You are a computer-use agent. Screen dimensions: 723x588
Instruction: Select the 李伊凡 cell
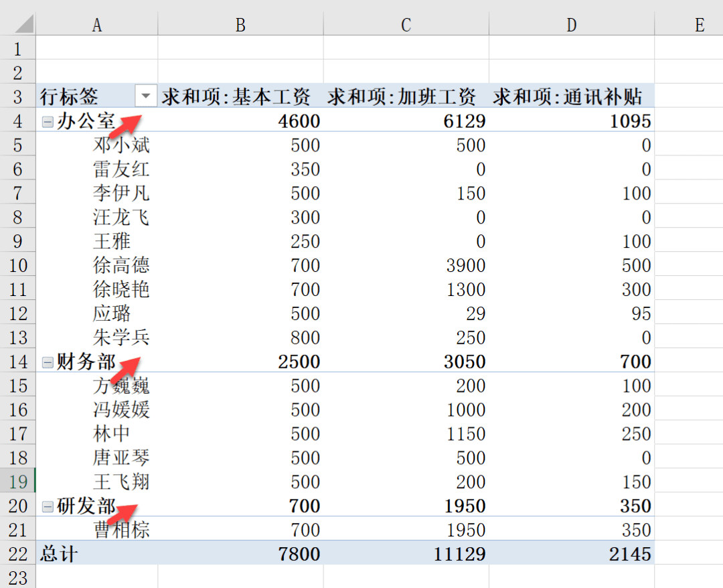97,193
